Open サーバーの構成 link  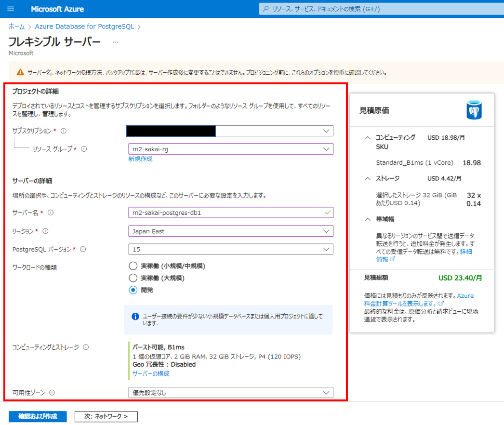tap(151, 373)
